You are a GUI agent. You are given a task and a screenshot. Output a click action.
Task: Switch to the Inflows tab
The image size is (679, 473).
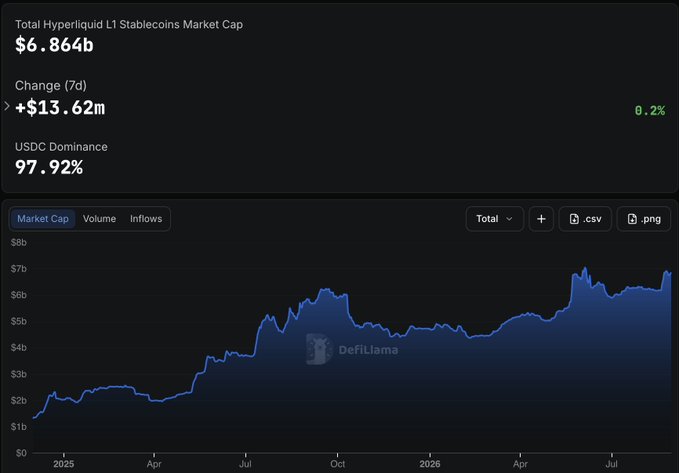pyautogui.click(x=146, y=219)
